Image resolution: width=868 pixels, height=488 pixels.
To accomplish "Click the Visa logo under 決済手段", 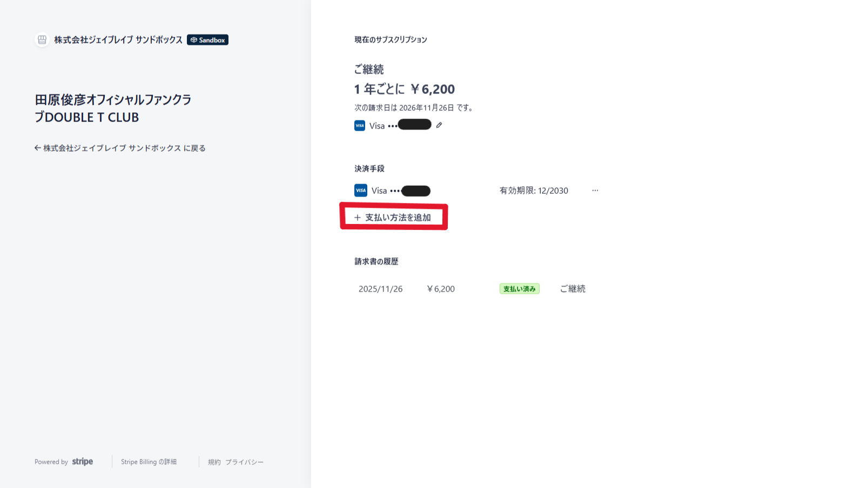I will 361,191.
